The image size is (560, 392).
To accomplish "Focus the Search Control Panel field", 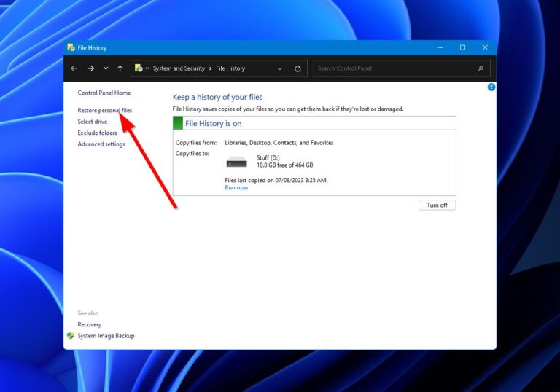I will tap(394, 68).
